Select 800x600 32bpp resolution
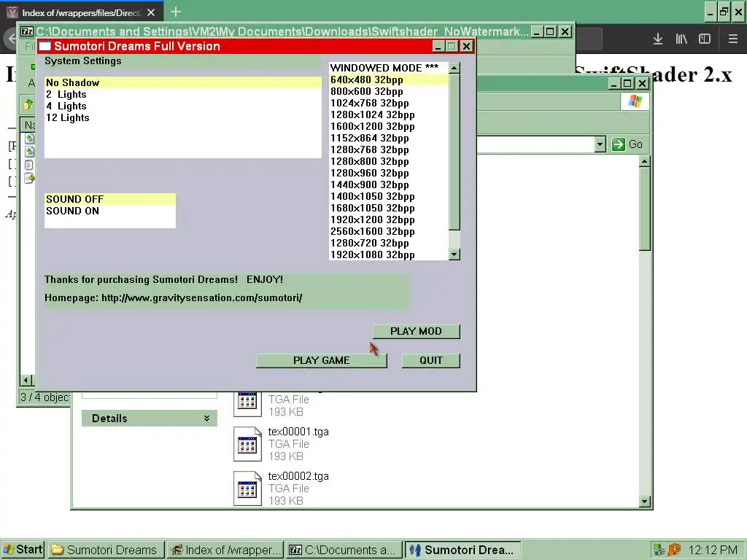747x560 pixels. coord(389,91)
